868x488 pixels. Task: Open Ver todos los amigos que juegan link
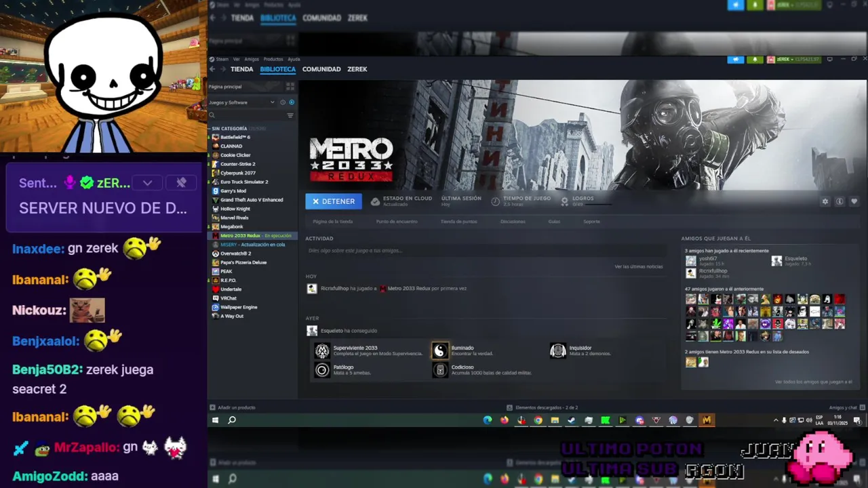[813, 382]
